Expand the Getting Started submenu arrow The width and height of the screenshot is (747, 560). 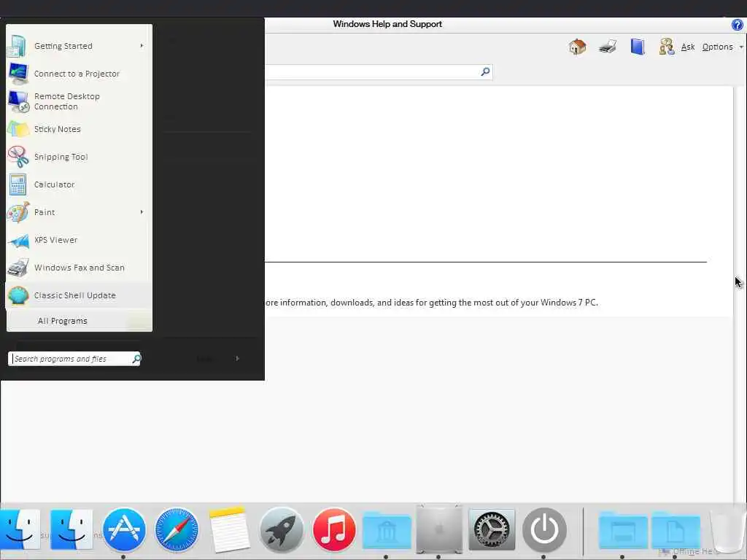point(142,46)
